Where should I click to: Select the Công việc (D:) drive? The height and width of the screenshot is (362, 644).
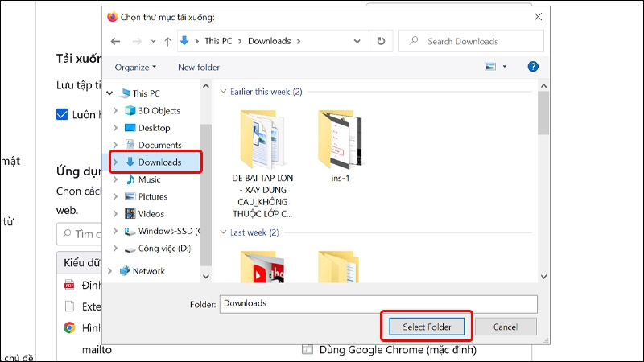[x=164, y=249]
